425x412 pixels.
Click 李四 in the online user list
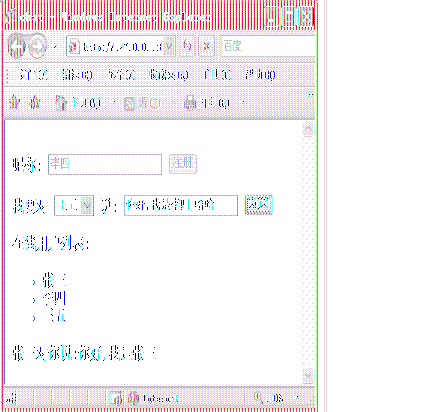point(54,298)
